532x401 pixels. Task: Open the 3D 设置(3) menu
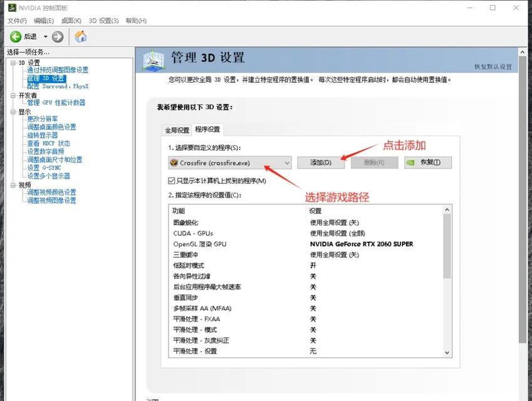coord(103,21)
